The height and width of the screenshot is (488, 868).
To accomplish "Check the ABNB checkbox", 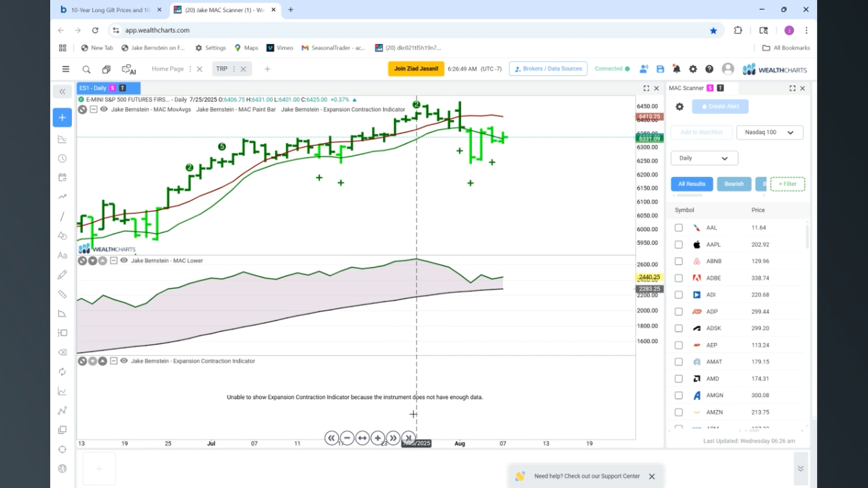I will point(679,261).
